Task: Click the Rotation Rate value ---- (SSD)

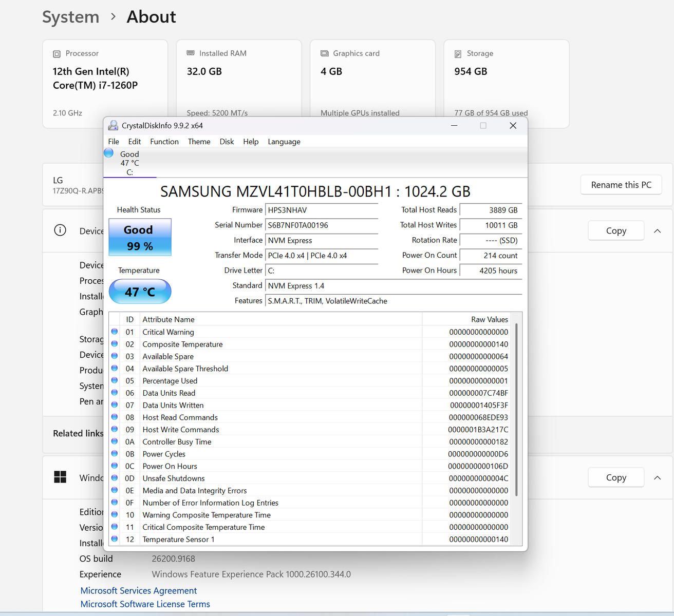Action: point(491,240)
